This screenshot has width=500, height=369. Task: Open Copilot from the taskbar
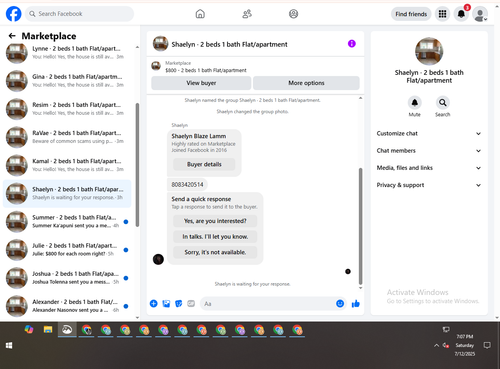tap(29, 330)
